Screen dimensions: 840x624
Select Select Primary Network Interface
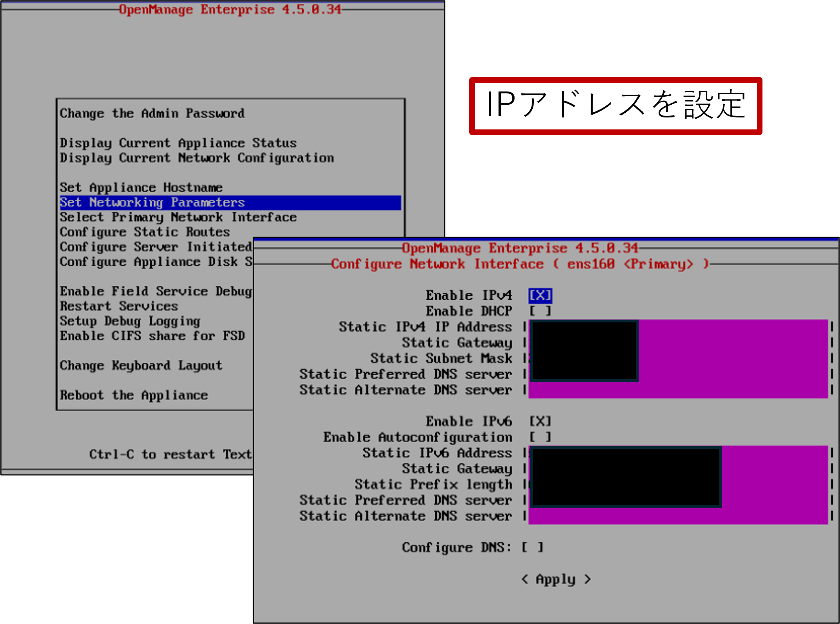point(178,217)
